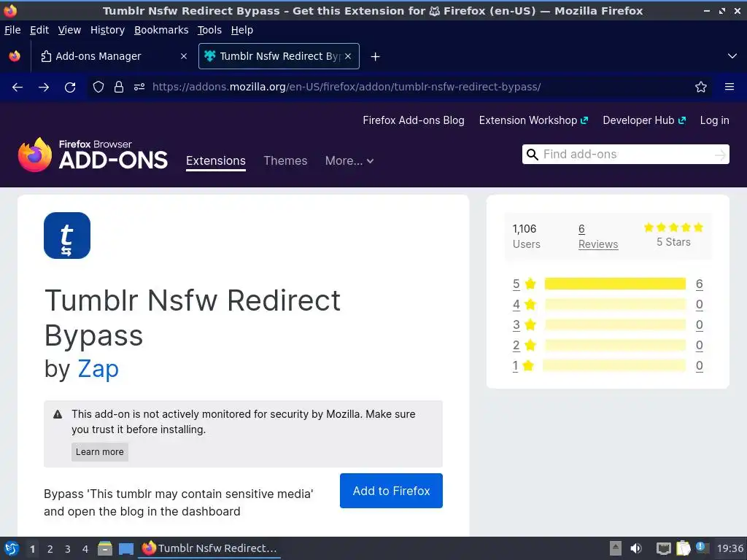The height and width of the screenshot is (560, 747).
Task: Open Firefox View pinned icon
Action: pyautogui.click(x=15, y=56)
